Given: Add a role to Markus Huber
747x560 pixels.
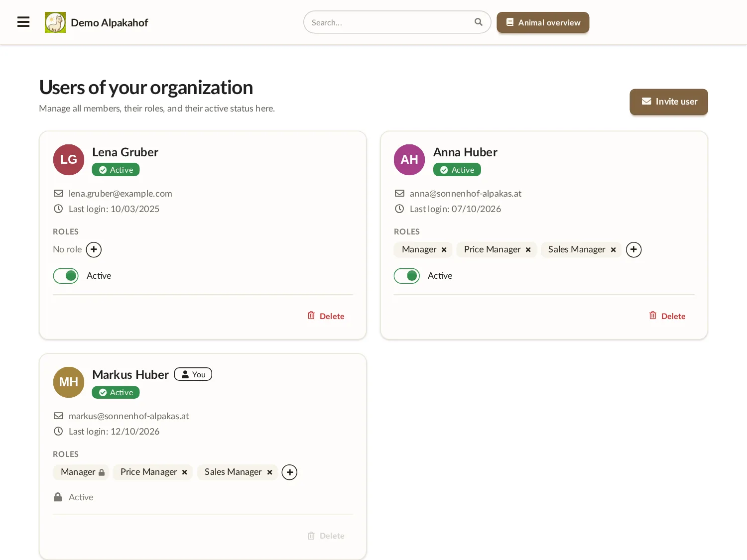Looking at the screenshot, I should (289, 472).
